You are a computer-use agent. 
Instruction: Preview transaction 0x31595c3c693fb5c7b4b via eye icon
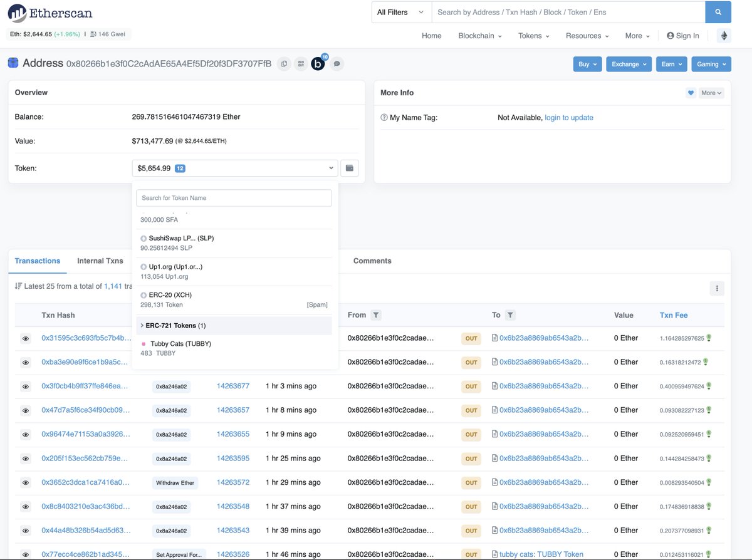click(26, 338)
